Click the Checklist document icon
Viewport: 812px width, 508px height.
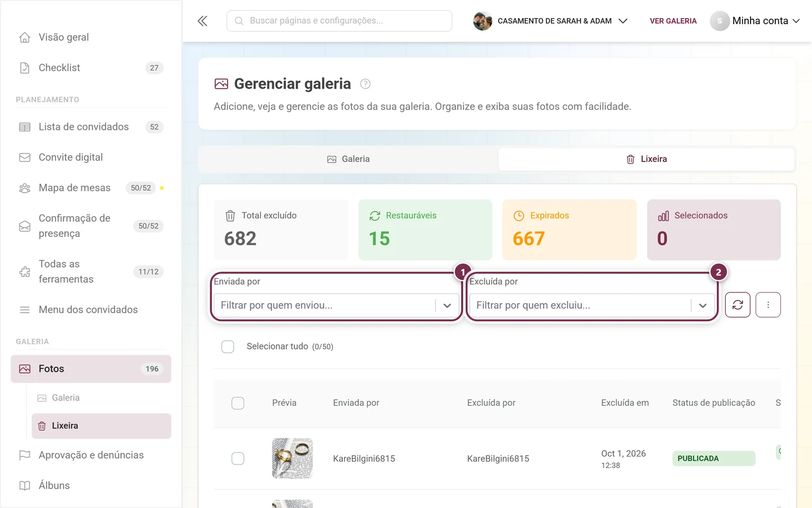pos(25,68)
